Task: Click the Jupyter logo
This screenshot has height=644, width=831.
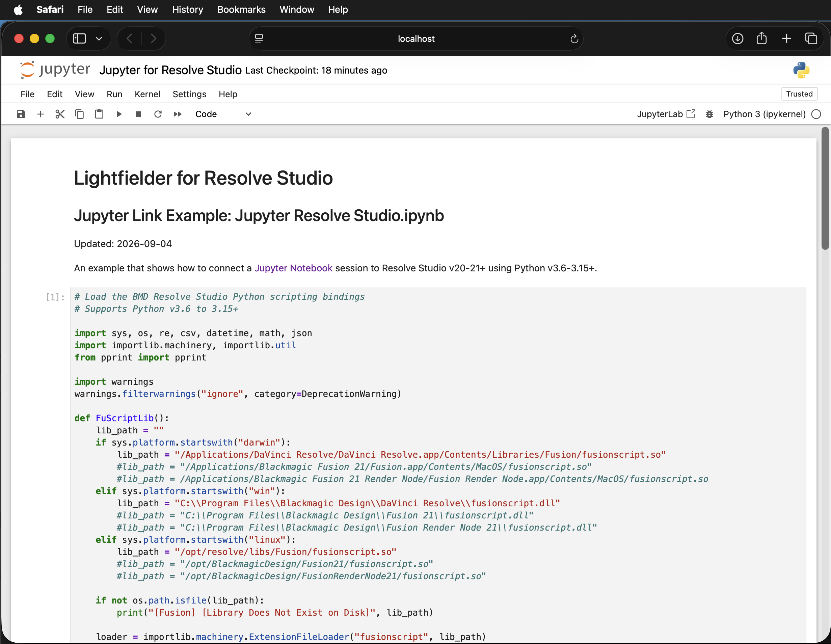Action: tap(55, 70)
